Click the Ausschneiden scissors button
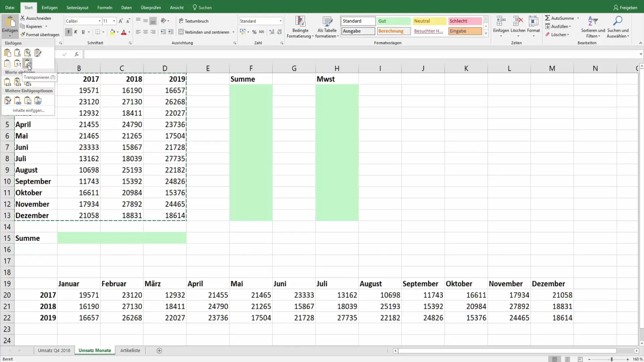This screenshot has height=362, width=644. tap(36, 18)
